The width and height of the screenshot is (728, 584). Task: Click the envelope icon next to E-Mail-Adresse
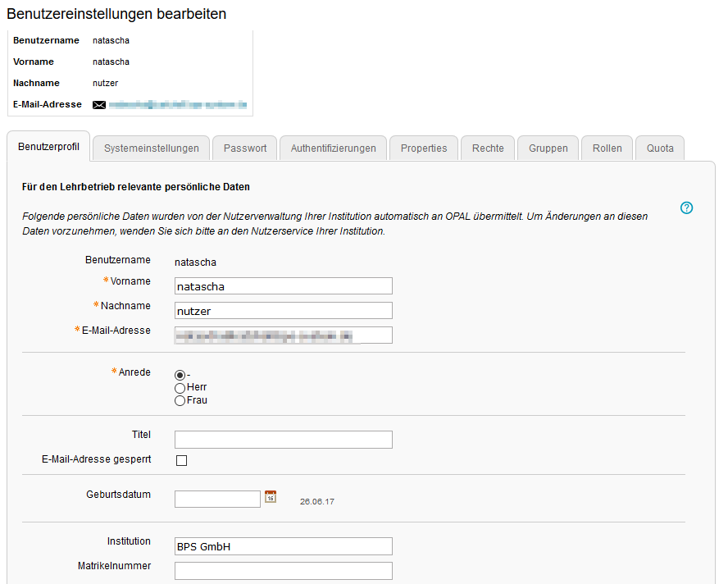tap(99, 104)
